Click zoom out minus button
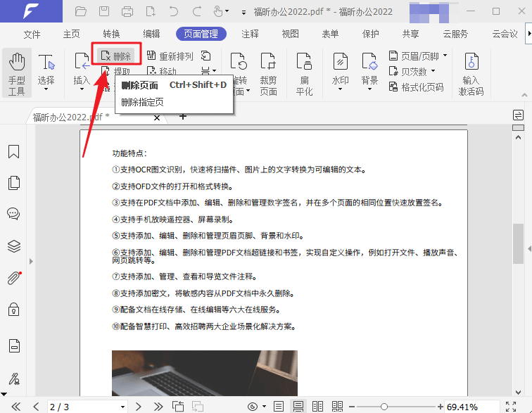Viewport: 532px width, 413px height. (x=352, y=407)
